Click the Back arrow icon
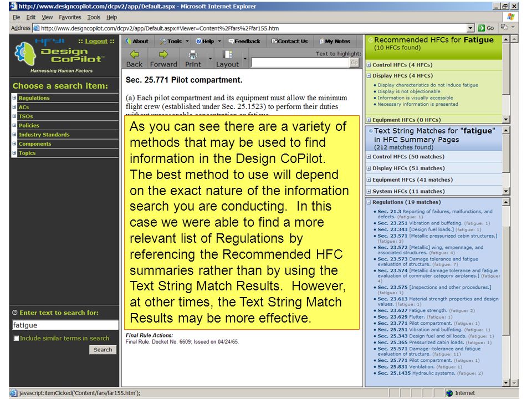Viewport: 532px width, 399px height. pos(134,54)
